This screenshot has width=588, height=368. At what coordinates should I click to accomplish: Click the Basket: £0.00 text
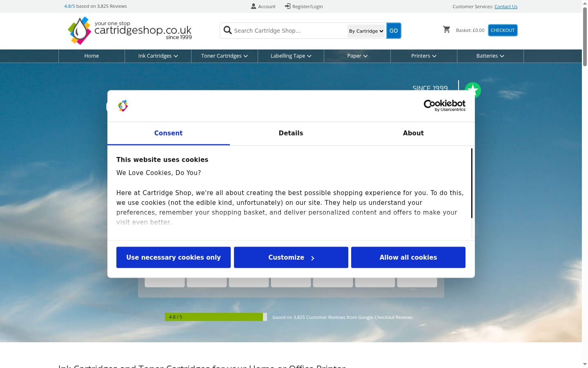470,30
